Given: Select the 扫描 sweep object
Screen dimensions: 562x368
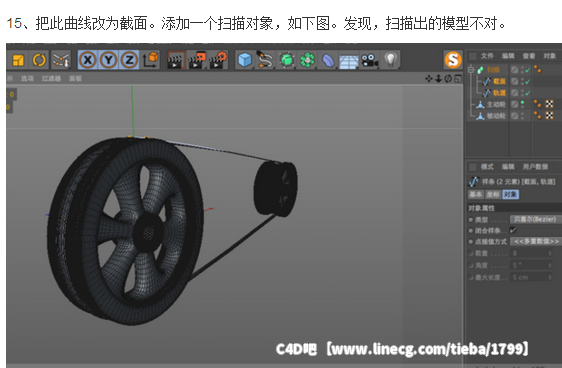Looking at the screenshot, I should pos(493,70).
